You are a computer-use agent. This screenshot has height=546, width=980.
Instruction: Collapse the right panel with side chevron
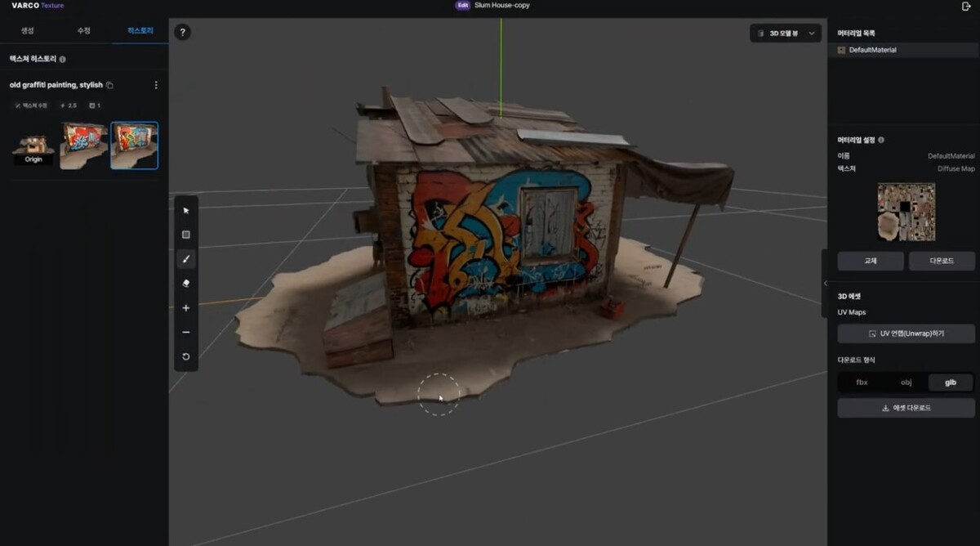[x=824, y=284]
